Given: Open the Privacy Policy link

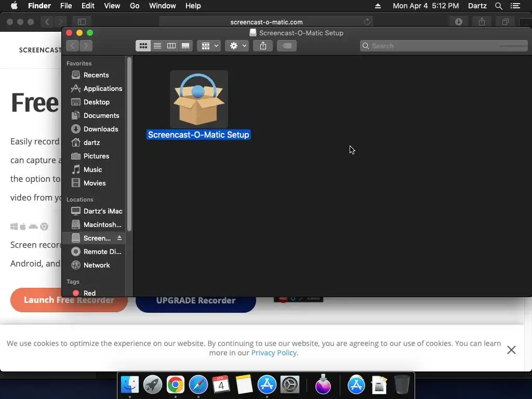Looking at the screenshot, I should 274,353.
